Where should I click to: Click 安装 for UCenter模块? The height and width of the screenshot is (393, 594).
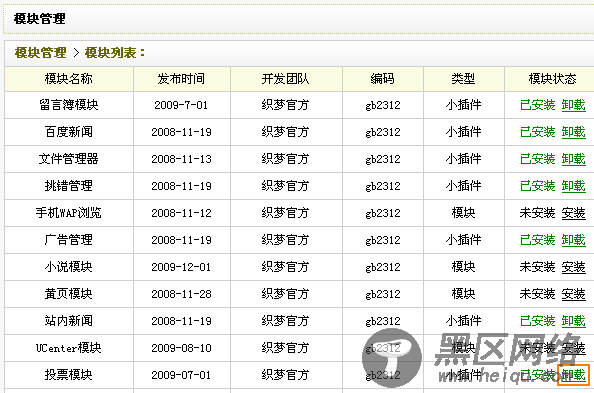click(x=573, y=348)
